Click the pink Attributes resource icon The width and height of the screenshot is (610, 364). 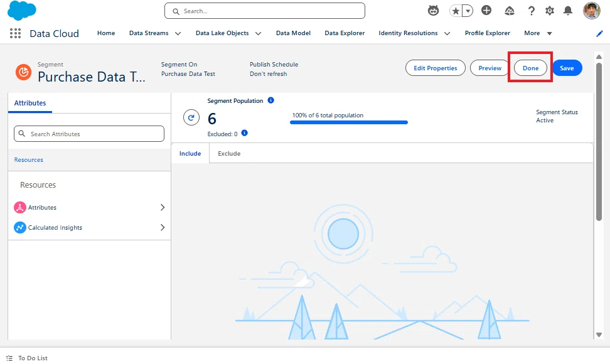(x=20, y=207)
